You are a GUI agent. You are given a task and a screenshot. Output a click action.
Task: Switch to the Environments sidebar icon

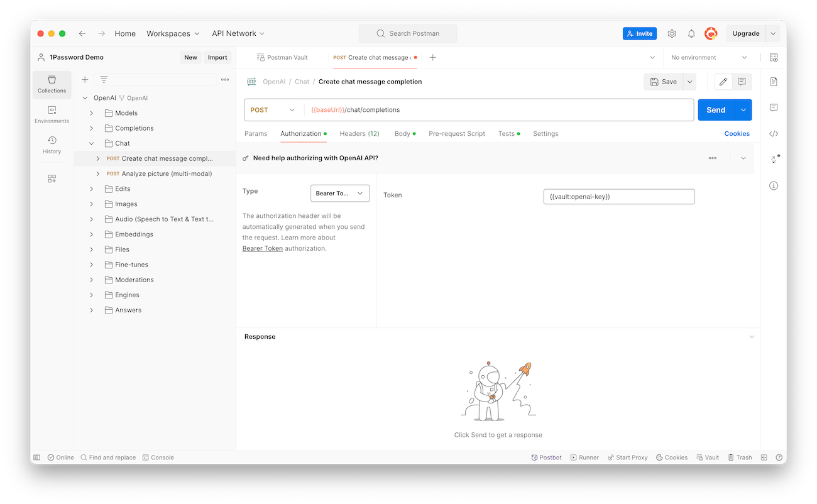click(x=52, y=114)
